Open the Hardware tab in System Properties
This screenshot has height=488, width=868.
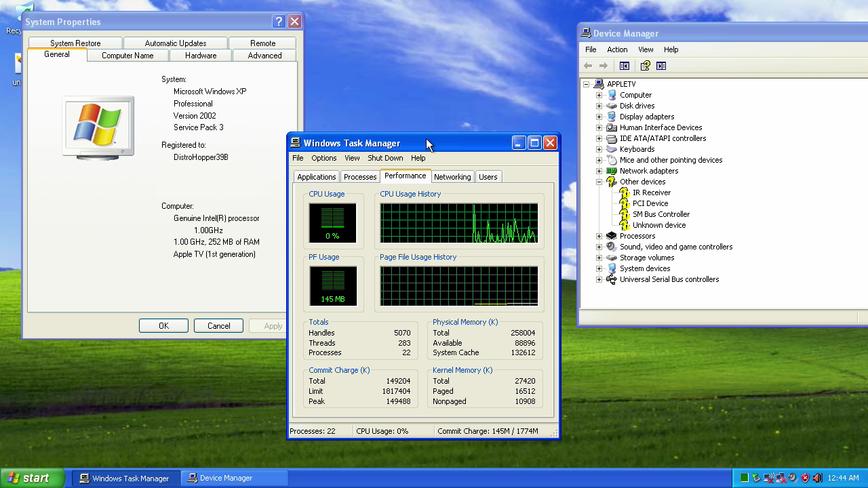pos(201,56)
